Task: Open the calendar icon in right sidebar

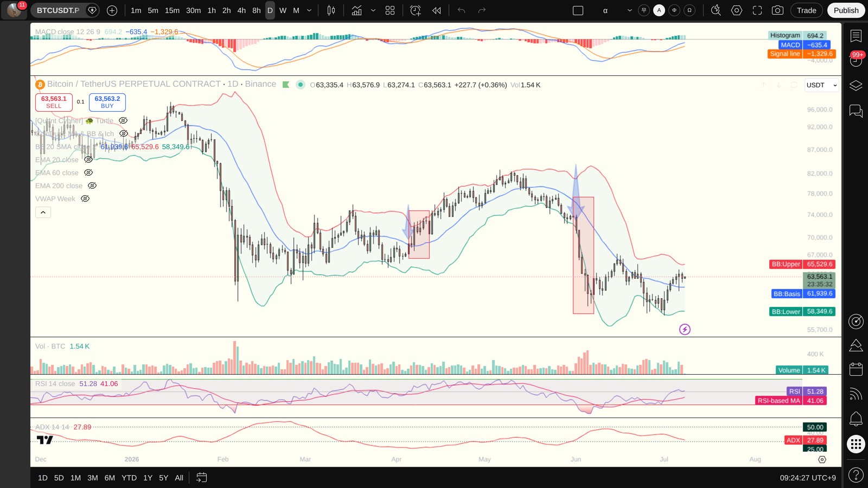Action: [x=856, y=369]
